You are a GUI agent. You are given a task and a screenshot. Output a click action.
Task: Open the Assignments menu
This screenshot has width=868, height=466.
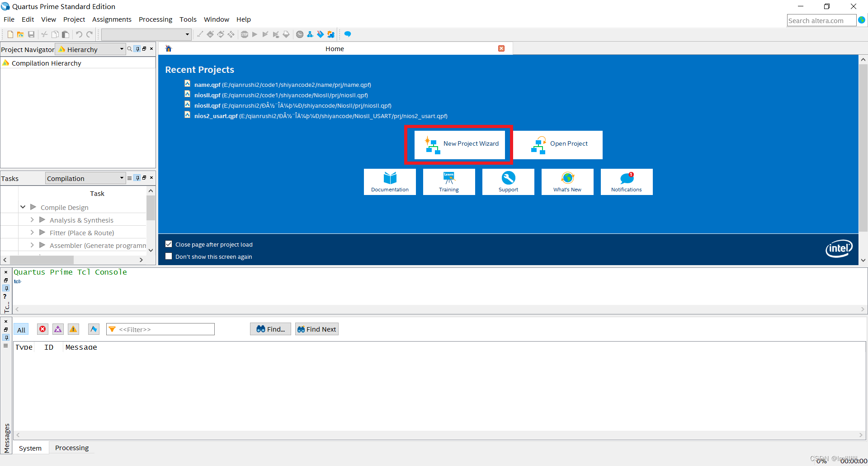click(x=112, y=19)
